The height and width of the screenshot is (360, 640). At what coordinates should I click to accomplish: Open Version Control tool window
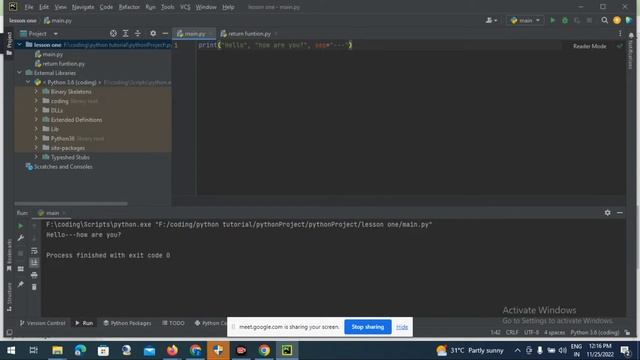point(42,323)
